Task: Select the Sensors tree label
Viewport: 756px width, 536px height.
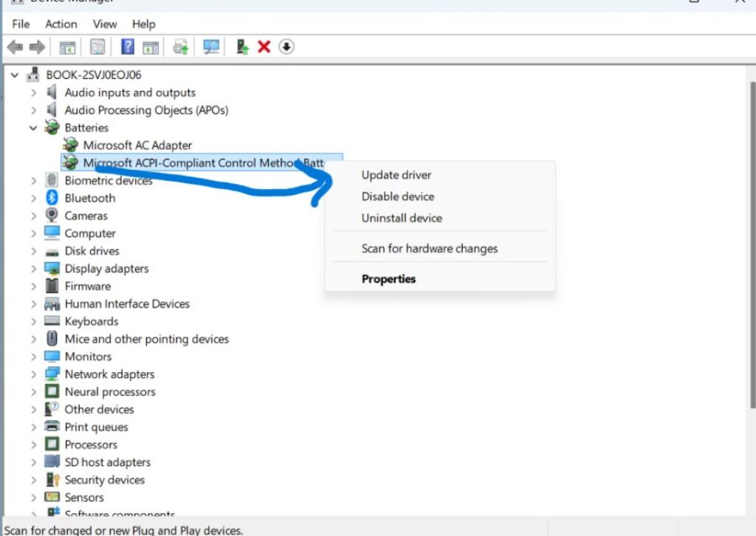Action: point(84,498)
